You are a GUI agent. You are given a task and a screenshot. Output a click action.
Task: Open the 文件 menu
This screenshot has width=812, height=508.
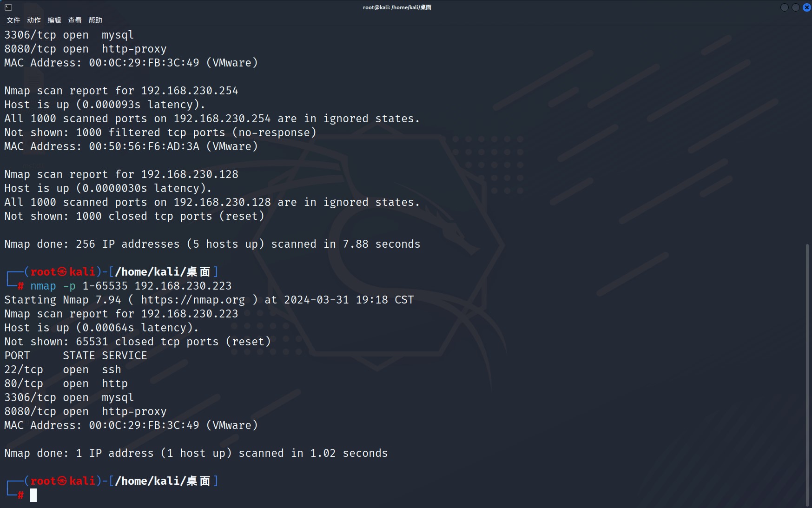[x=13, y=20]
